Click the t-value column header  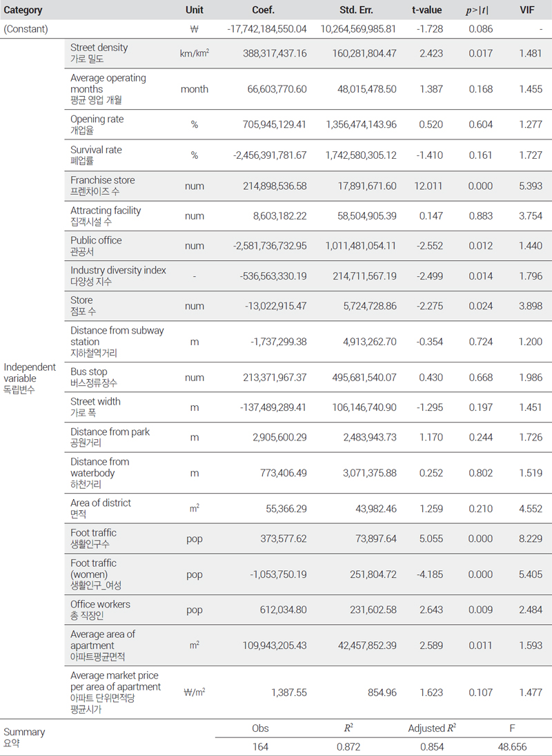[x=426, y=10]
